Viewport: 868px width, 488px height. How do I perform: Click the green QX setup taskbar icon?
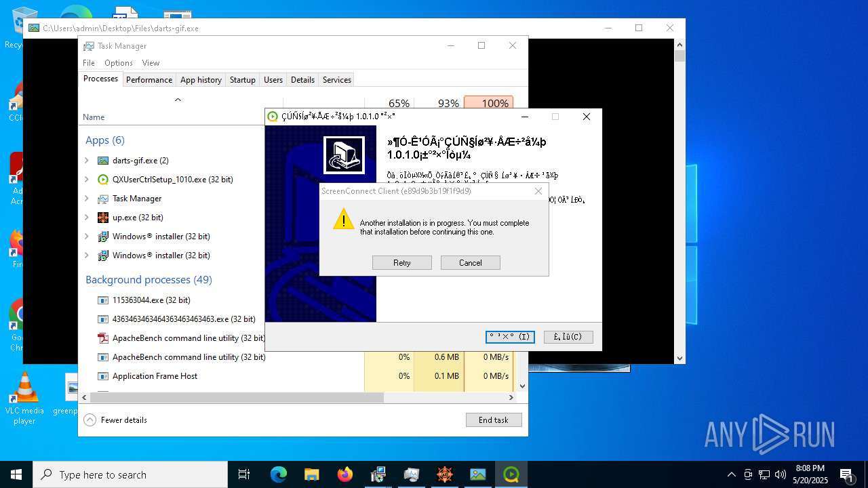(511, 474)
